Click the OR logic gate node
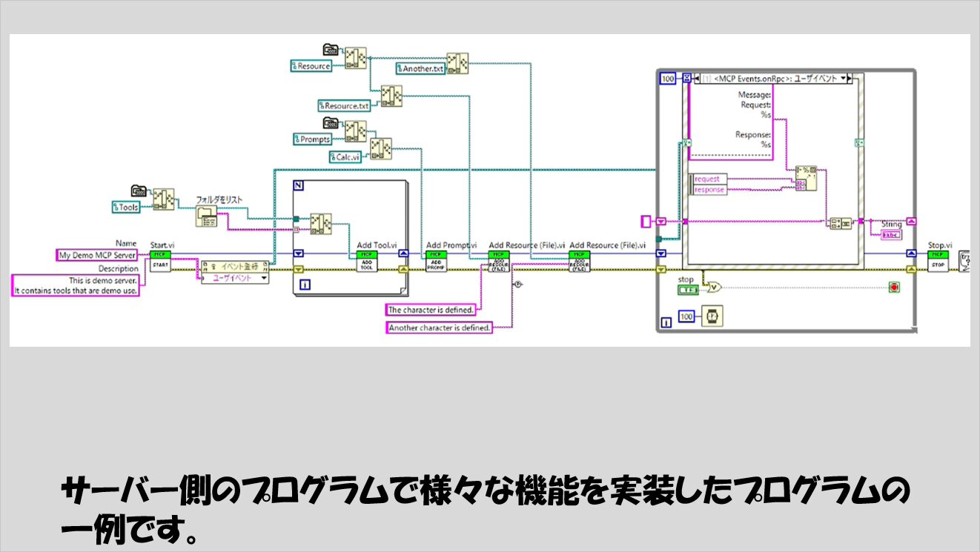This screenshot has width=980, height=552. [713, 286]
